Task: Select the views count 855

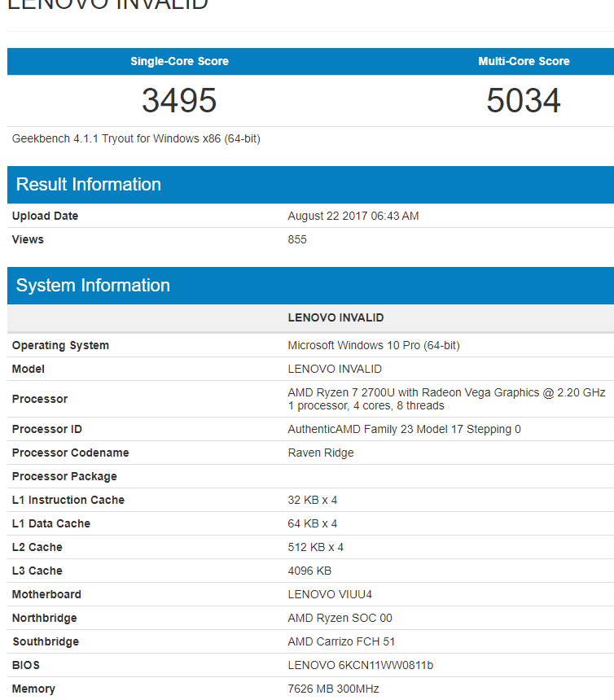Action: tap(297, 240)
